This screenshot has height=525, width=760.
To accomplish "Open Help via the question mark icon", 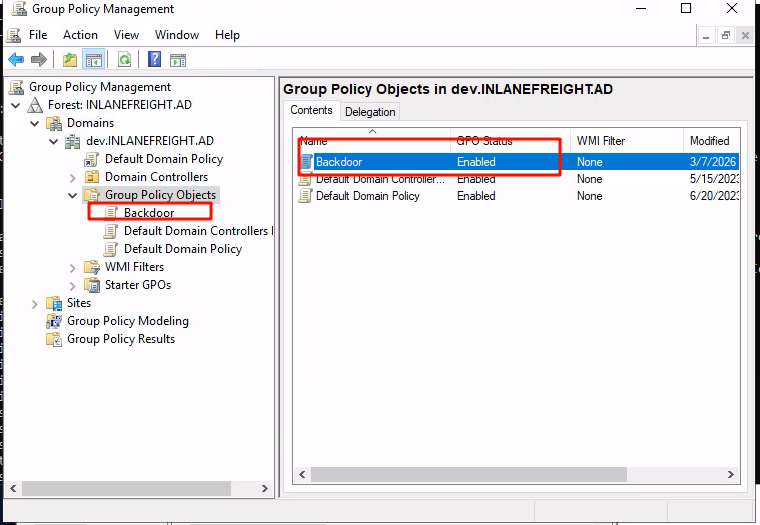I will pyautogui.click(x=155, y=60).
